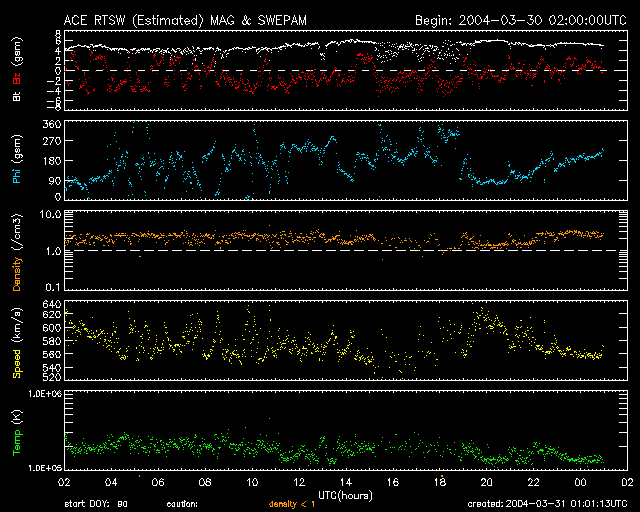Click the 00 hour mark on time axis

pyautogui.click(x=583, y=482)
